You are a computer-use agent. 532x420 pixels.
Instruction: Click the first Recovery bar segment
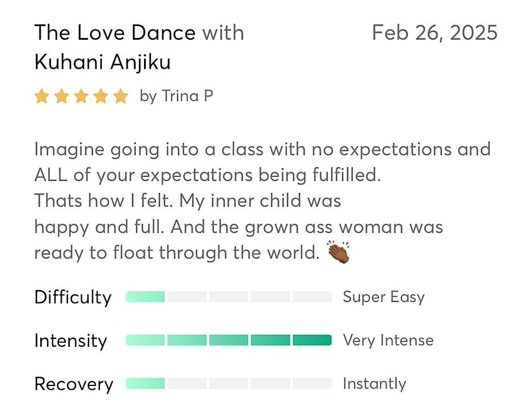tap(146, 384)
